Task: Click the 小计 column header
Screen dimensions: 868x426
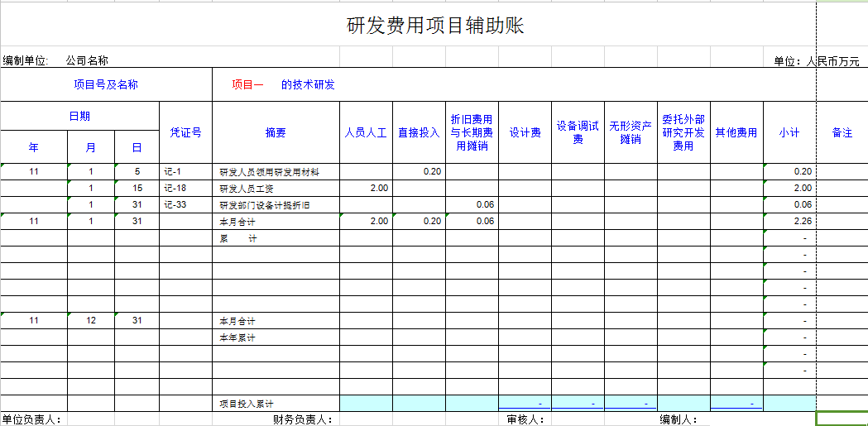Action: (x=789, y=132)
